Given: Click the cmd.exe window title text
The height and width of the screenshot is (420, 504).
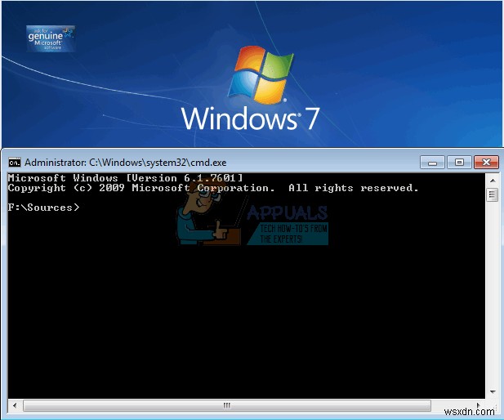Looking at the screenshot, I should coord(126,163).
